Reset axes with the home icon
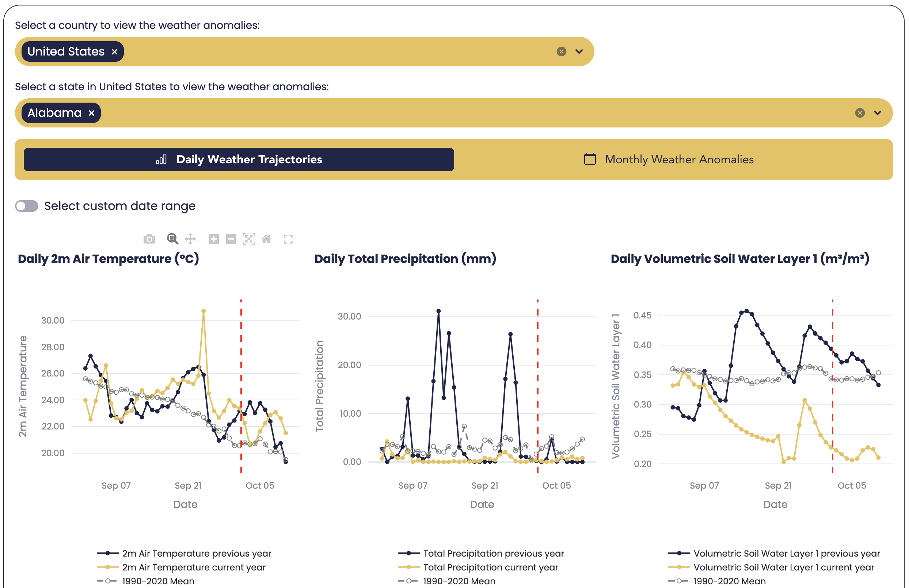Screen dimensions: 909x588 pos(266,240)
